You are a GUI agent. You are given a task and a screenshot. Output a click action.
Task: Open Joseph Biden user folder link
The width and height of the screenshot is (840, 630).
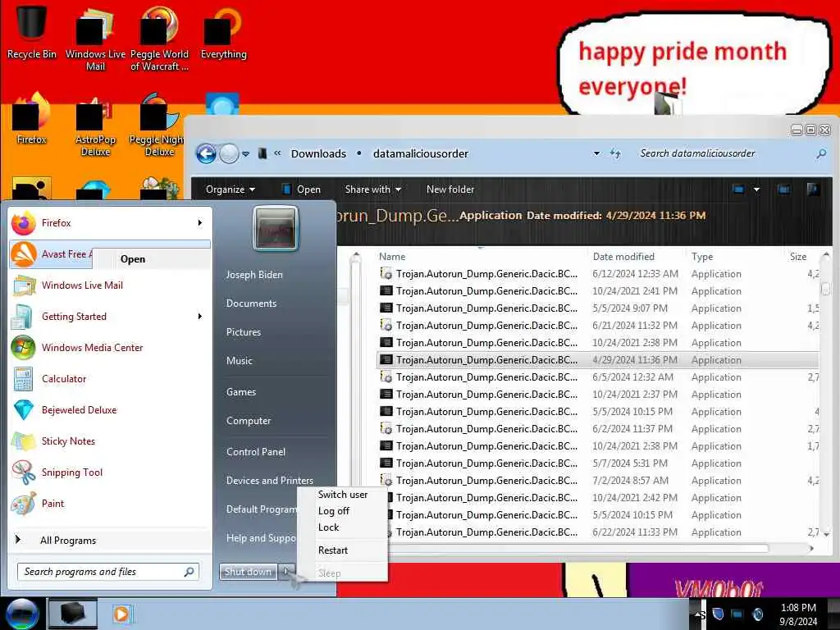pyautogui.click(x=254, y=274)
